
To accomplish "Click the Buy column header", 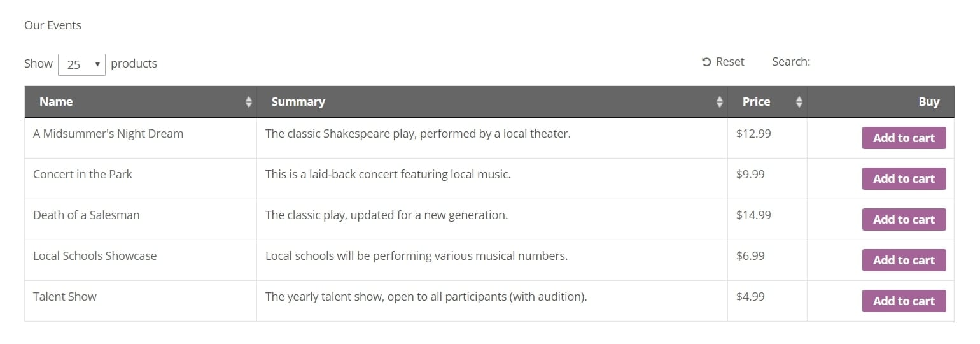I will pyautogui.click(x=928, y=102).
